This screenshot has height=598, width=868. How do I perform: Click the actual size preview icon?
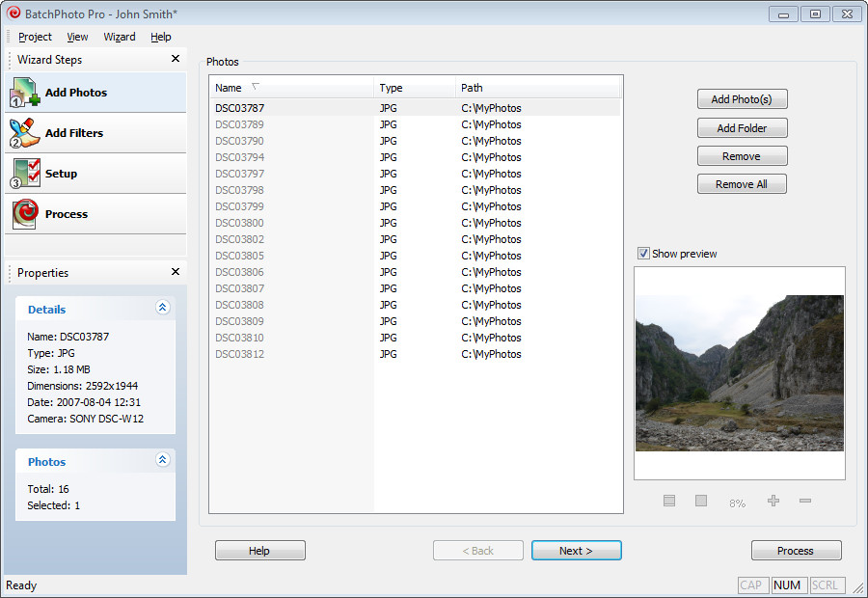[701, 502]
